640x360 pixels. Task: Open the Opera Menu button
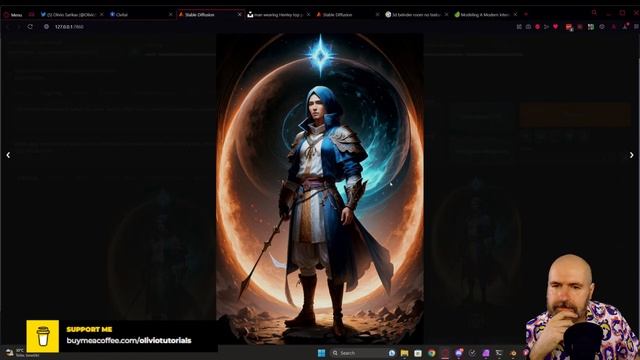click(x=13, y=15)
